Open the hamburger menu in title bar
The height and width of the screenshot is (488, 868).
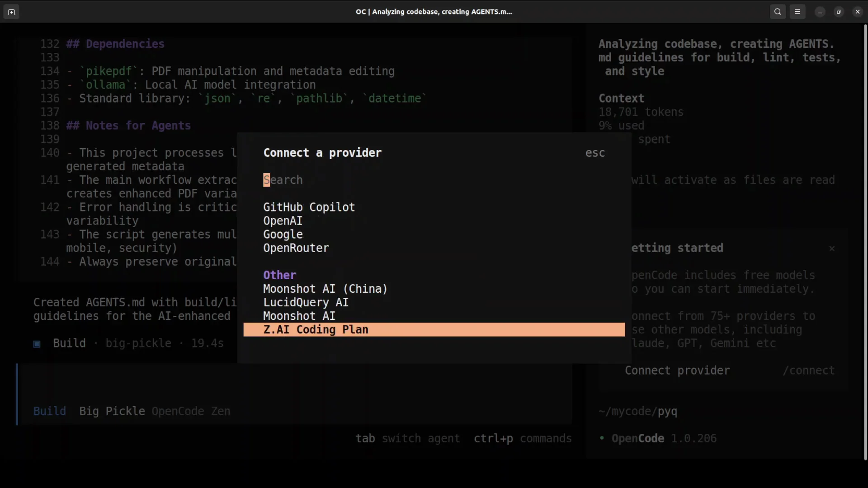(x=797, y=12)
